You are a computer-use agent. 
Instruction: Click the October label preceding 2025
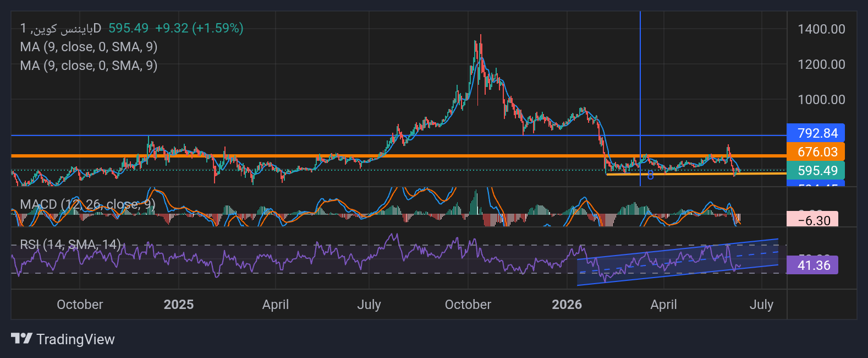coord(80,305)
